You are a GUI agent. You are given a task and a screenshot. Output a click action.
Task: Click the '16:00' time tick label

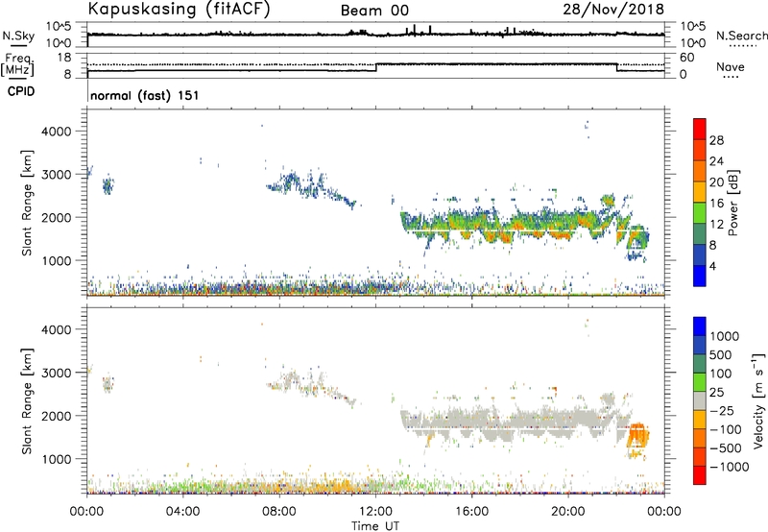coord(471,512)
